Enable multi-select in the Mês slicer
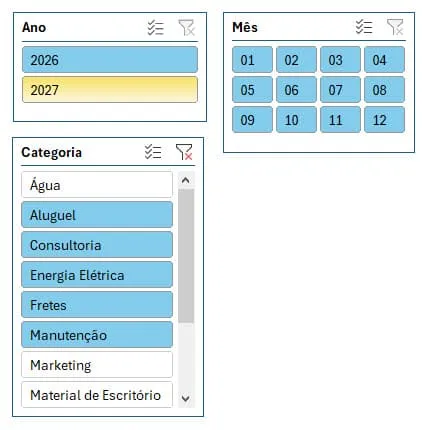Image resolution: width=422 pixels, height=430 pixels. (x=364, y=27)
